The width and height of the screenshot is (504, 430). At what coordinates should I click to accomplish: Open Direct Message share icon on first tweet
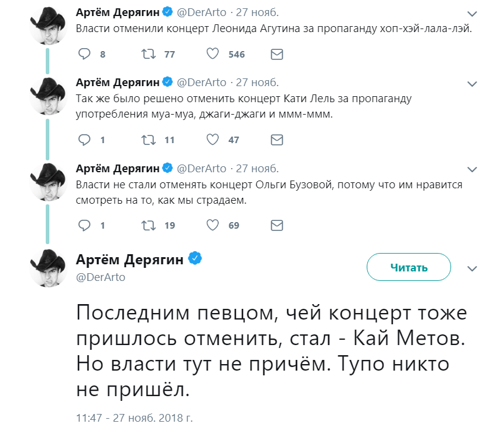pyautogui.click(x=276, y=54)
